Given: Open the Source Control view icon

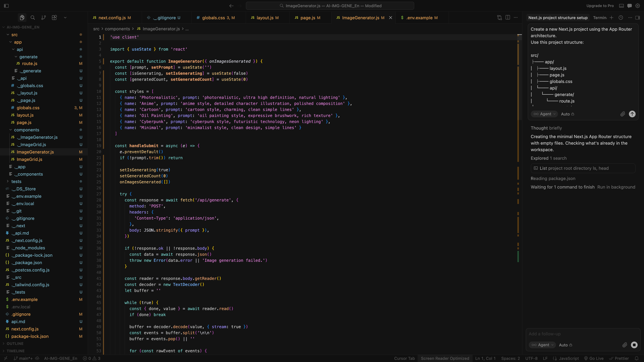Looking at the screenshot, I should (43, 17).
